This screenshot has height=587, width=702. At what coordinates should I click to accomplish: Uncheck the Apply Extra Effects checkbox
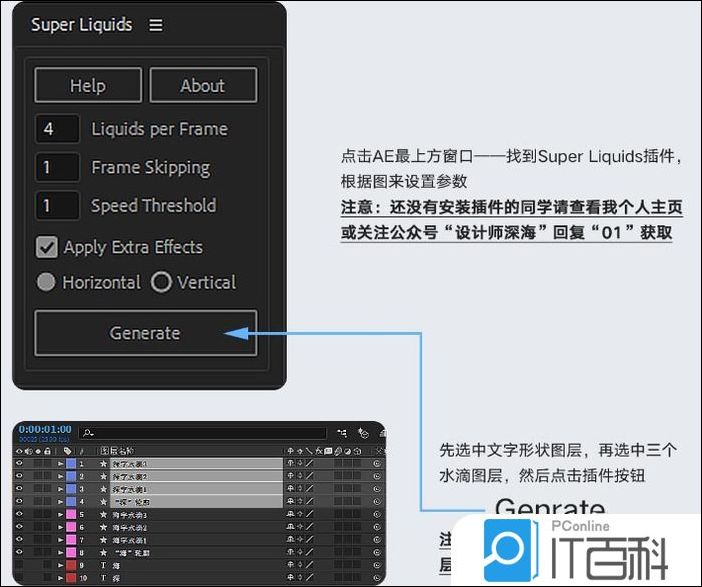(x=47, y=247)
